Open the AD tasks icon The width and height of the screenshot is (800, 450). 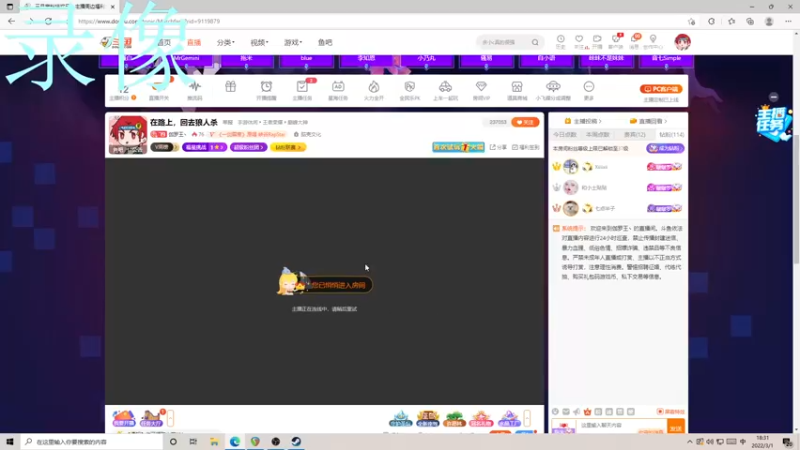pyautogui.click(x=338, y=87)
